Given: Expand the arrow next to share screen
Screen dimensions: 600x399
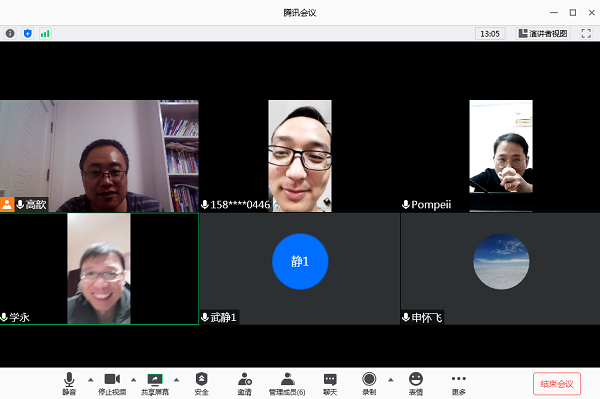Looking at the screenshot, I should (x=176, y=380).
